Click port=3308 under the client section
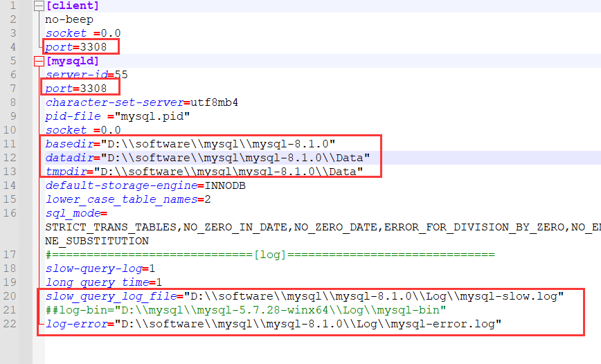 (76, 47)
